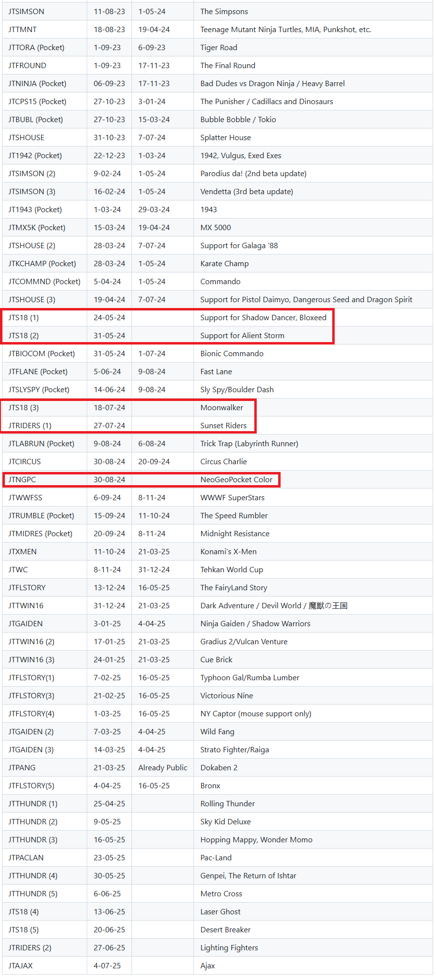Select the JTNGPC core name
Image resolution: width=436 pixels, height=980 pixels.
pos(22,480)
